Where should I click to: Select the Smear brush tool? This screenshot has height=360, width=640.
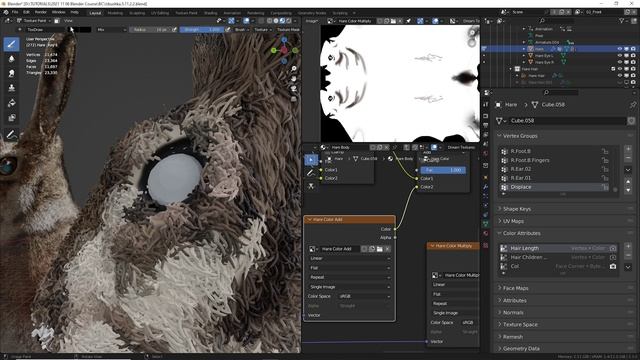click(x=11, y=73)
